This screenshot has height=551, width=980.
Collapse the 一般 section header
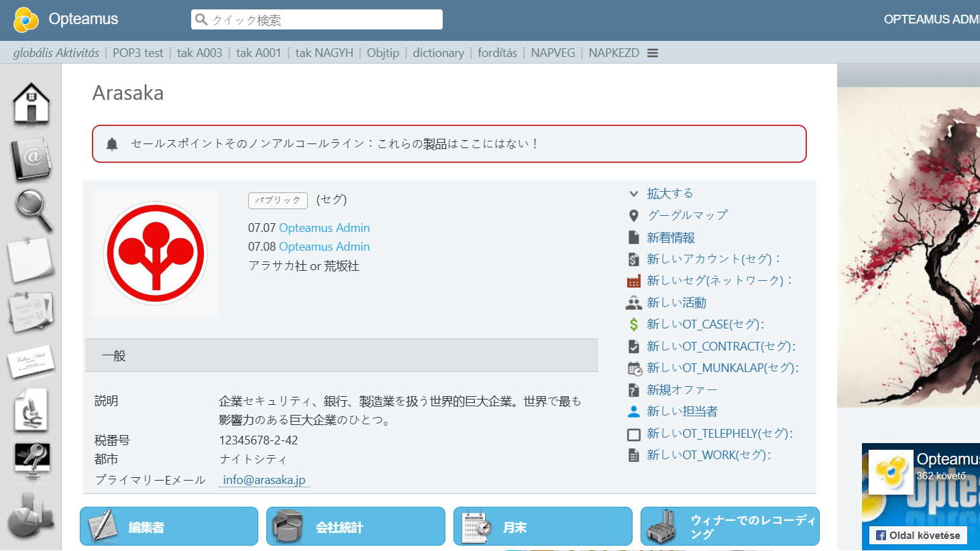pyautogui.click(x=341, y=356)
